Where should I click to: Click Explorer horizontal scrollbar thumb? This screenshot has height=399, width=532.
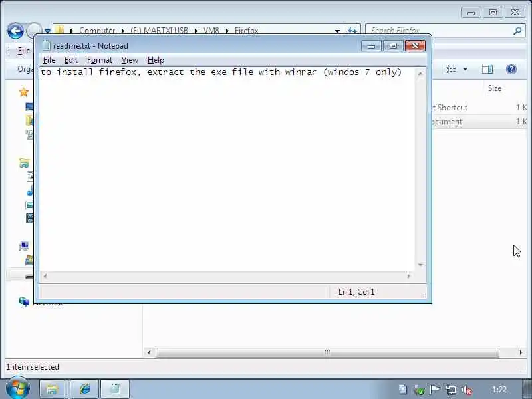[327, 352]
